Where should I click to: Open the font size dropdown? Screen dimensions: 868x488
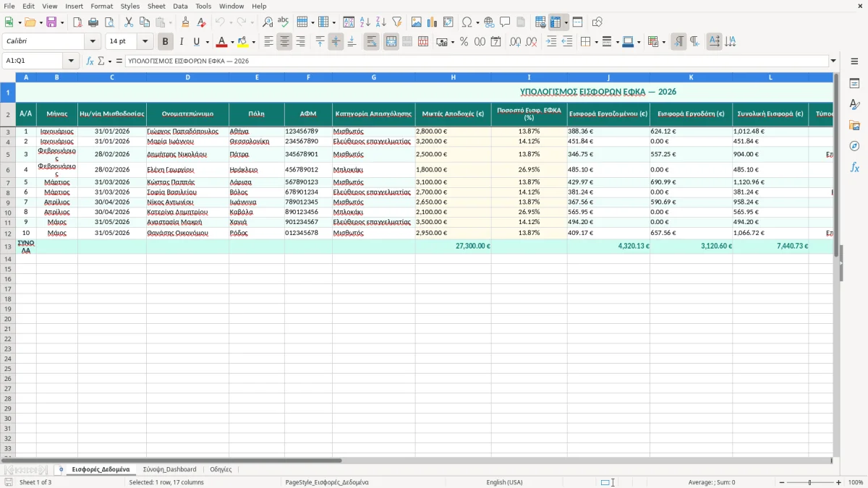[x=145, y=42]
